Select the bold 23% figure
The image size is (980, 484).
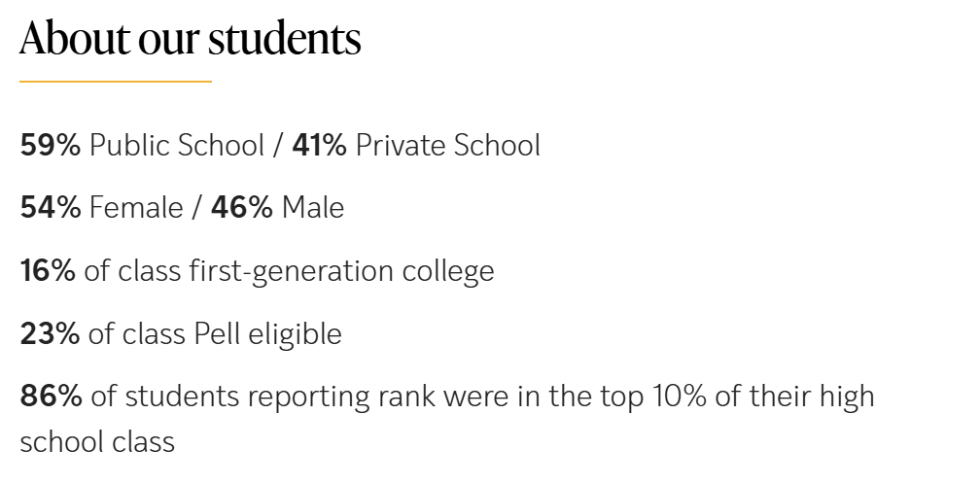[50, 334]
